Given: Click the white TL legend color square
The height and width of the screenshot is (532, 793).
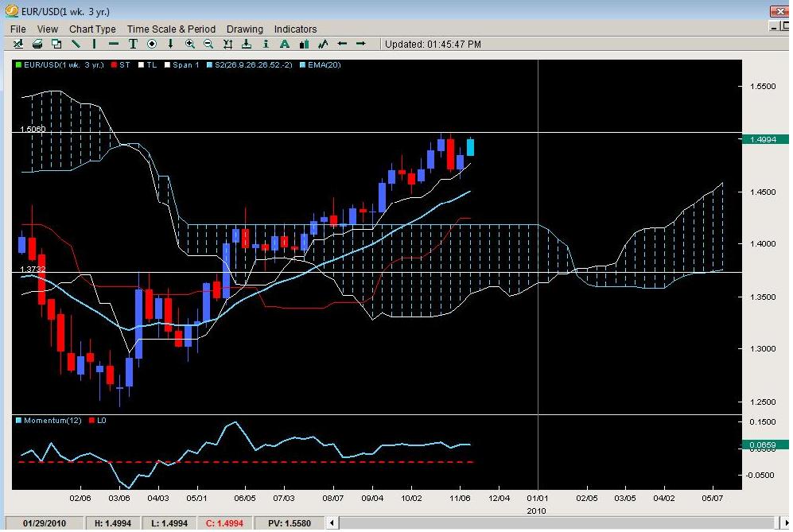Looking at the screenshot, I should click(142, 64).
